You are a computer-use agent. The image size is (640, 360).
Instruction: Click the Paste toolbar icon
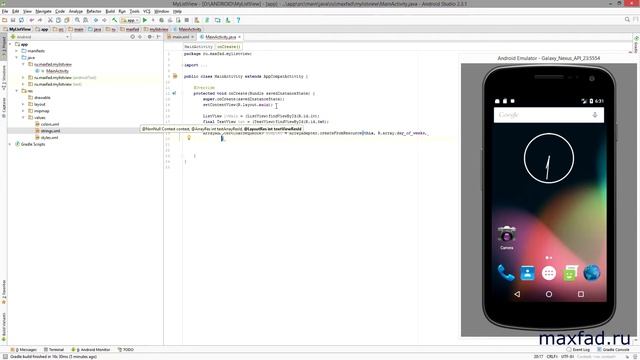click(67, 20)
